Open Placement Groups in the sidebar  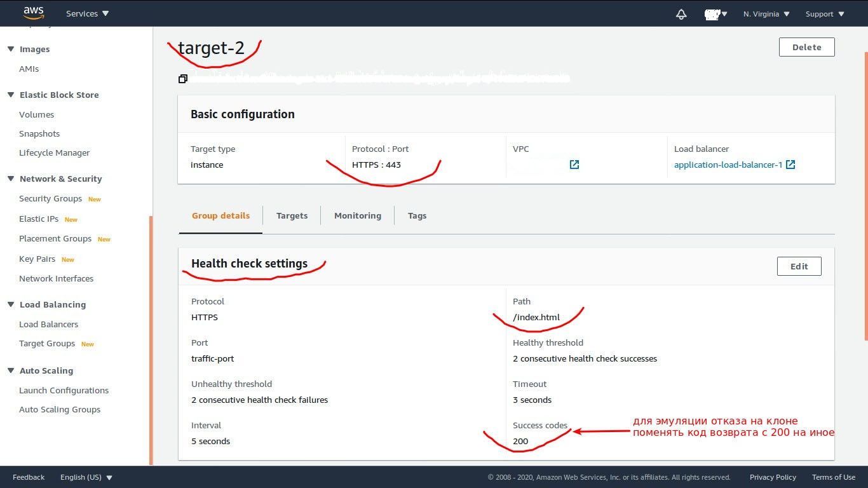tap(55, 238)
